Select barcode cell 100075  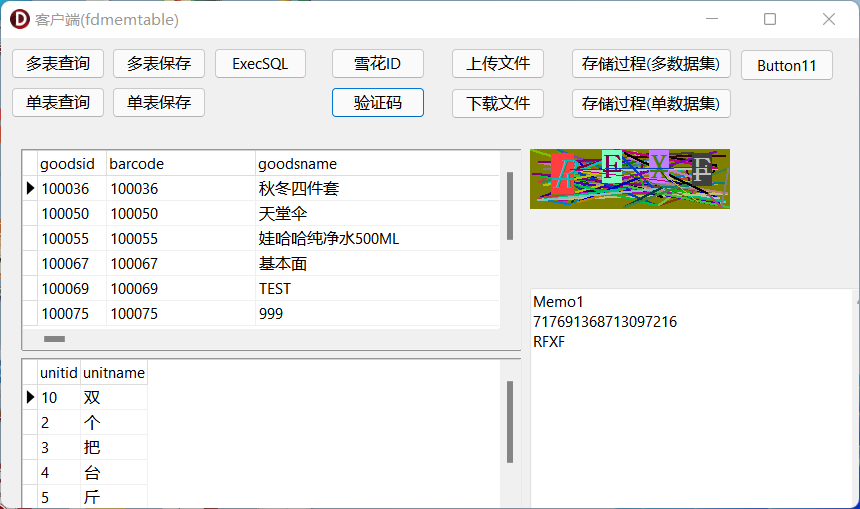click(x=180, y=314)
